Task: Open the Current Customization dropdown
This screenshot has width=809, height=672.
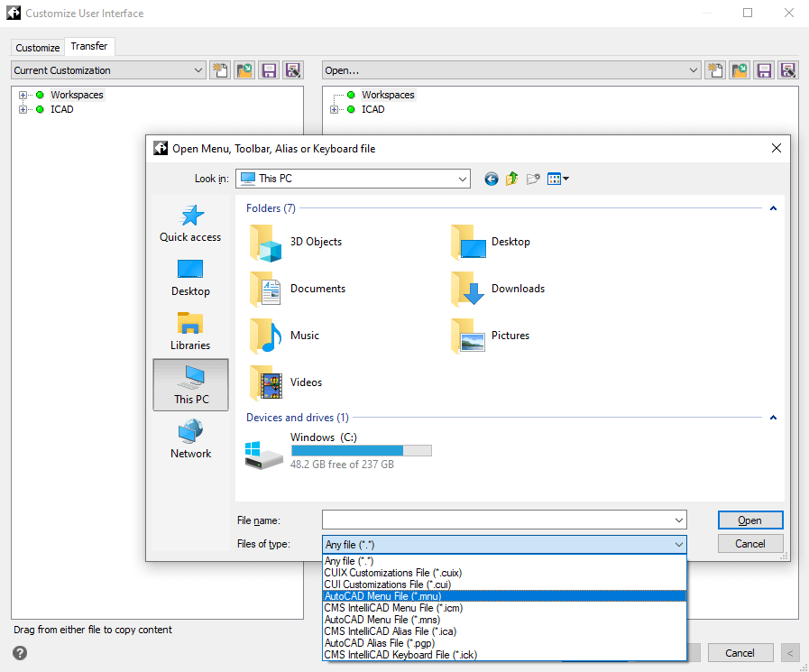Action: click(108, 70)
